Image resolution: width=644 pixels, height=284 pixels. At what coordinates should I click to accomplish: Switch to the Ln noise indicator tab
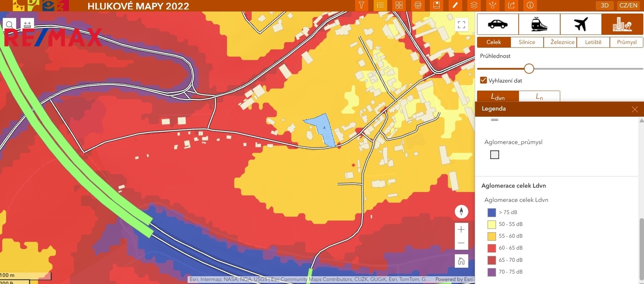[x=539, y=97]
